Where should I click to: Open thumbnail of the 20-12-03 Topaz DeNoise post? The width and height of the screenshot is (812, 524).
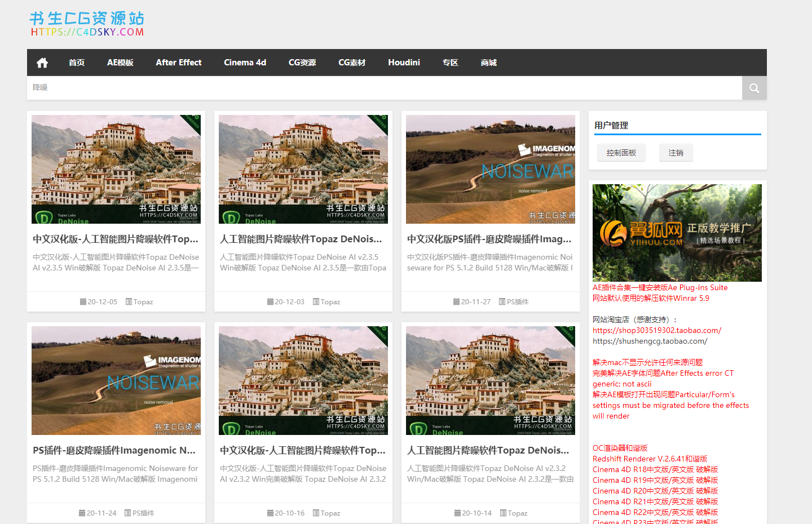(303, 170)
